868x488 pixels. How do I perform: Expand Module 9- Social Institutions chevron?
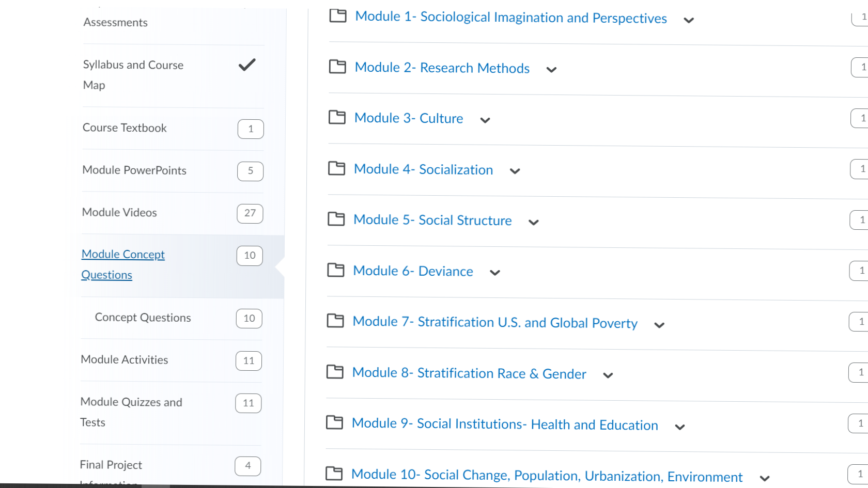(x=680, y=427)
